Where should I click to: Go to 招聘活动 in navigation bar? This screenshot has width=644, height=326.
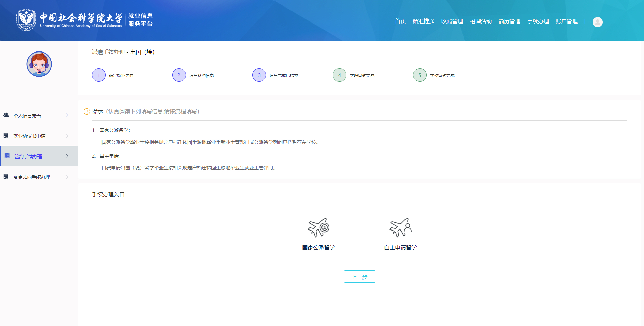481,21
